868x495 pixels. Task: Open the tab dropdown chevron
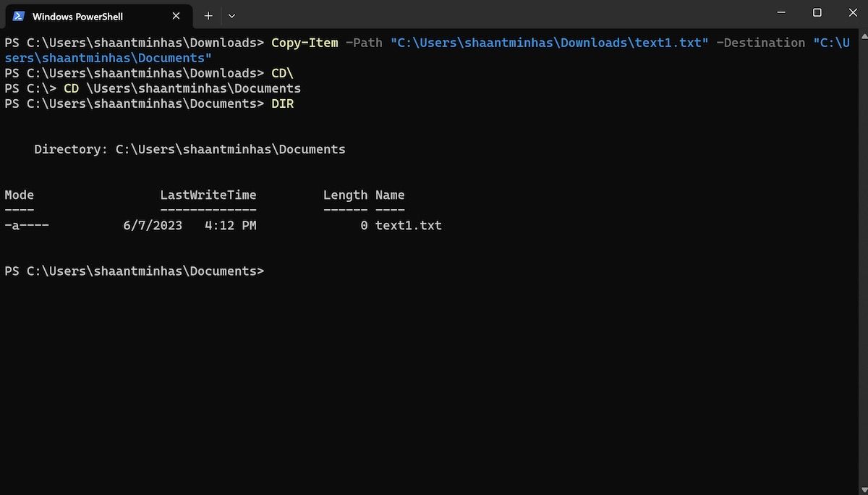click(231, 15)
